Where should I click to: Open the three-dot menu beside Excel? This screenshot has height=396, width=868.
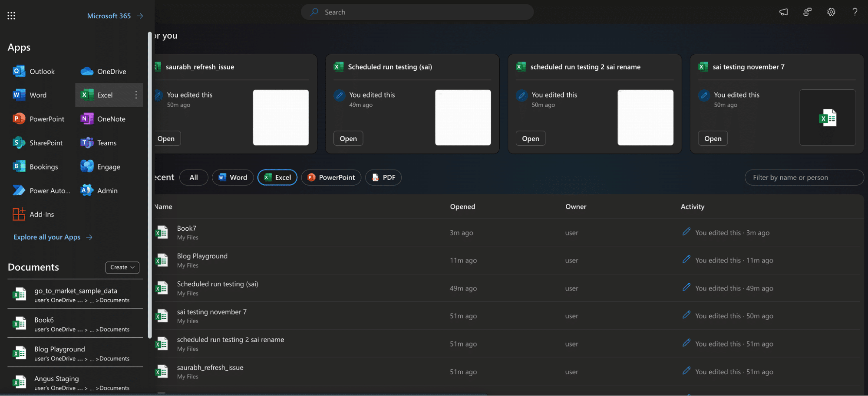[x=136, y=95]
